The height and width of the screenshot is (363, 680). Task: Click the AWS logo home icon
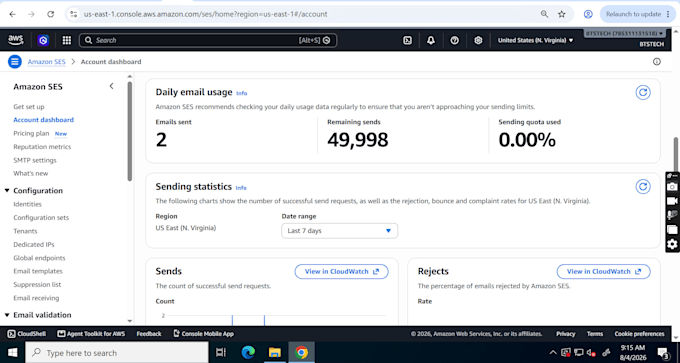pyautogui.click(x=16, y=40)
